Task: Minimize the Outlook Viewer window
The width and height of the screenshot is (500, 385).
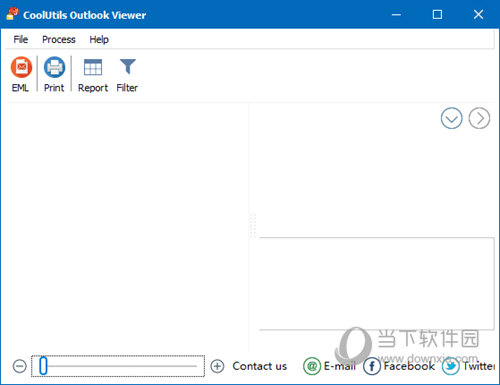Action: click(396, 14)
